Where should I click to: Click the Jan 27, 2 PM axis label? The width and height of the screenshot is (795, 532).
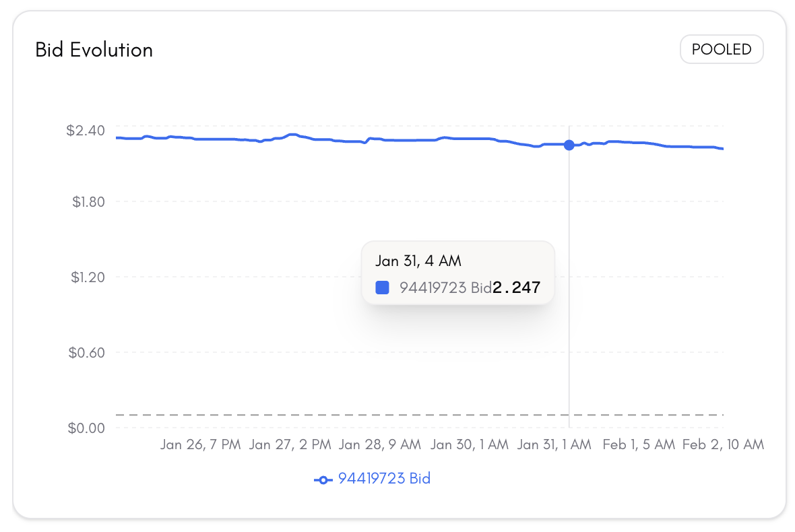290,444
